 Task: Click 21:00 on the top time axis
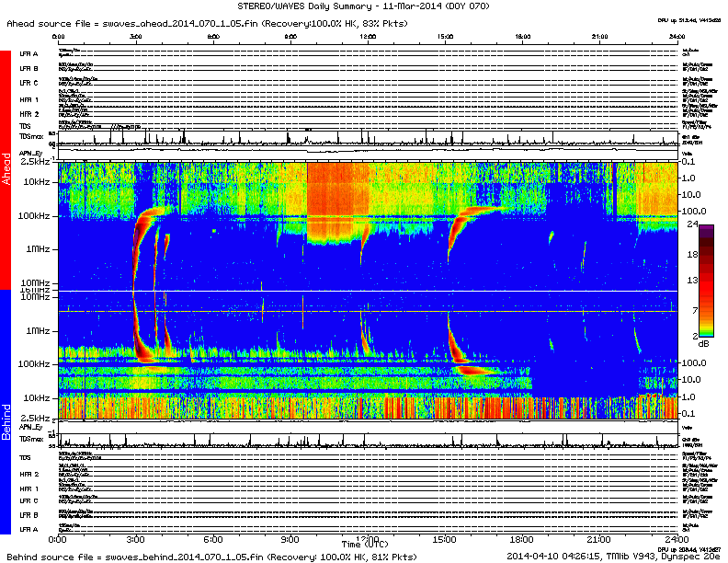point(600,36)
